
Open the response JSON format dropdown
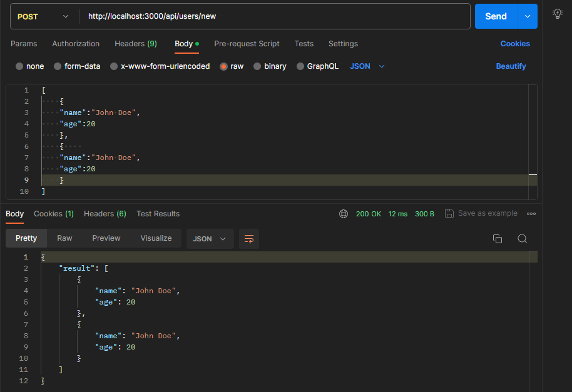(x=210, y=239)
